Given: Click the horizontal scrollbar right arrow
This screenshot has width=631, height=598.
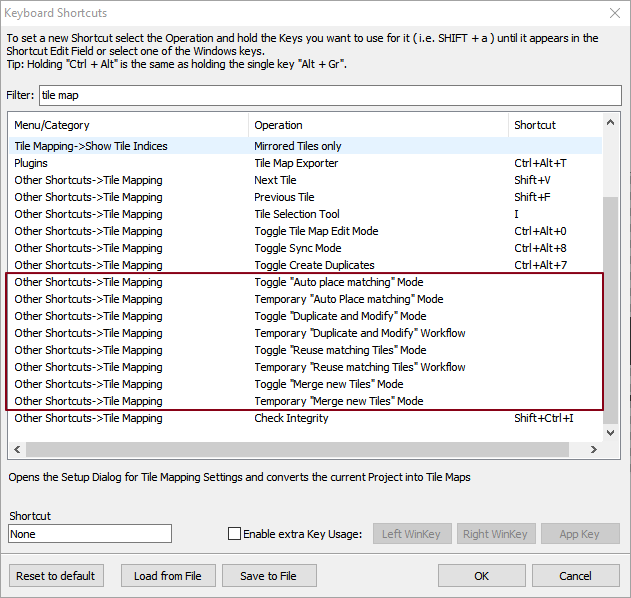Looking at the screenshot, I should pos(594,449).
